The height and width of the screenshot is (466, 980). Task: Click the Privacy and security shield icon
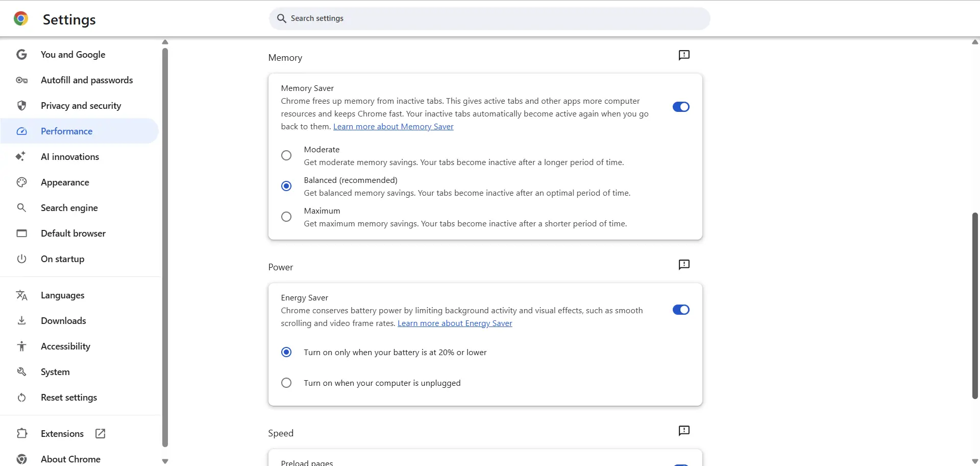pos(21,106)
